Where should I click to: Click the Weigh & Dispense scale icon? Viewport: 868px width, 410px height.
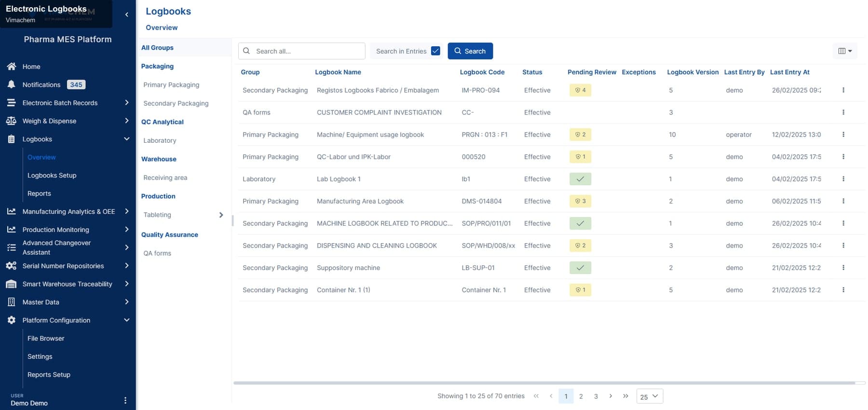(11, 121)
